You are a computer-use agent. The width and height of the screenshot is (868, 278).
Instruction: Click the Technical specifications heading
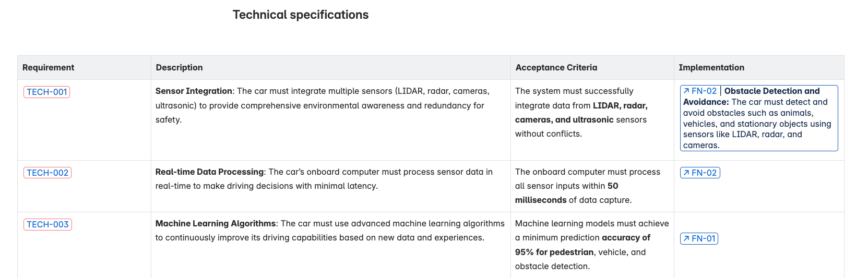coord(301,15)
